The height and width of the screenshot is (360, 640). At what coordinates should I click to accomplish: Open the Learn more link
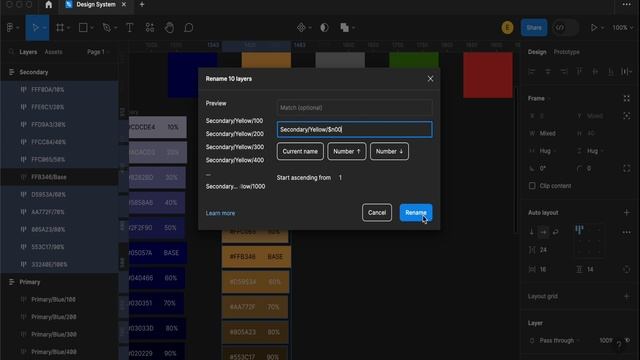pyautogui.click(x=220, y=213)
